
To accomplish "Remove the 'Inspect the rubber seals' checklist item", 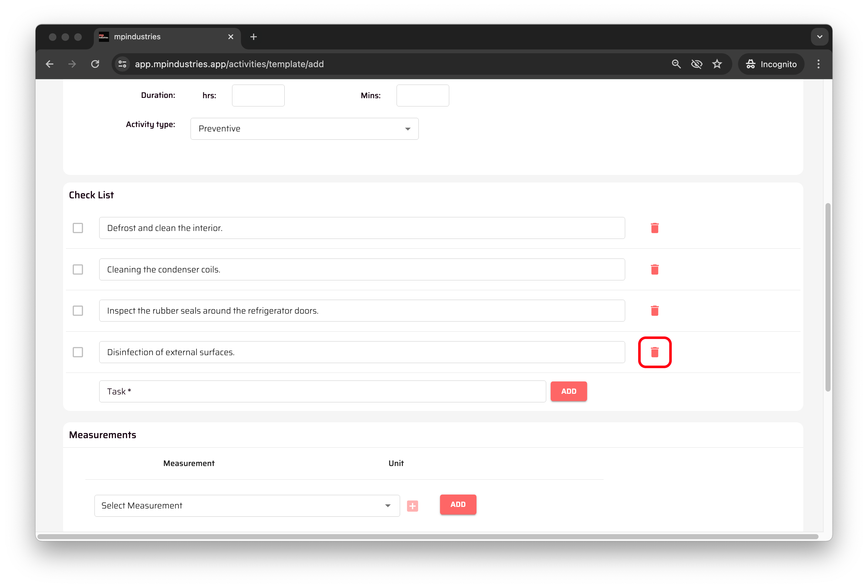I will (654, 310).
